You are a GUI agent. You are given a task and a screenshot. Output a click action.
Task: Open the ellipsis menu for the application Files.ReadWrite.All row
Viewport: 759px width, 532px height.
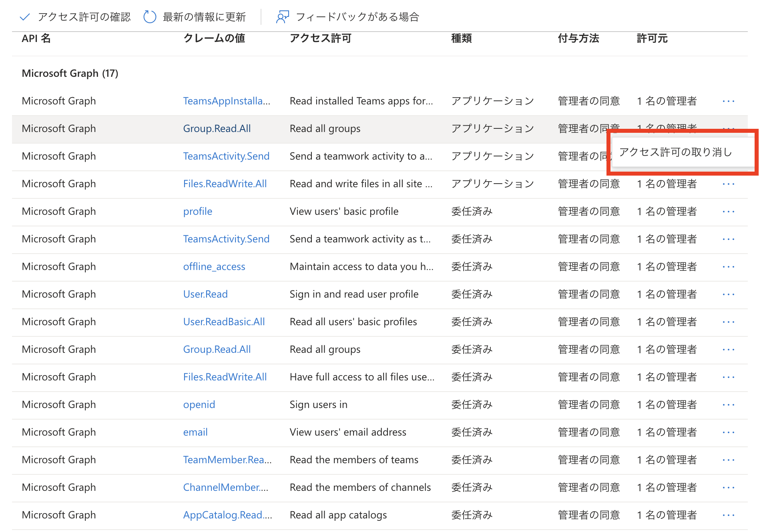click(x=729, y=184)
